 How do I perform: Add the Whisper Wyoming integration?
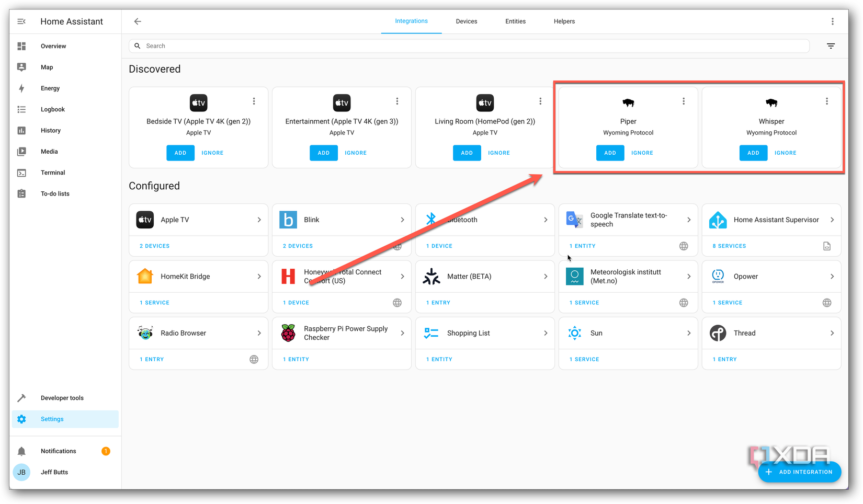(753, 153)
